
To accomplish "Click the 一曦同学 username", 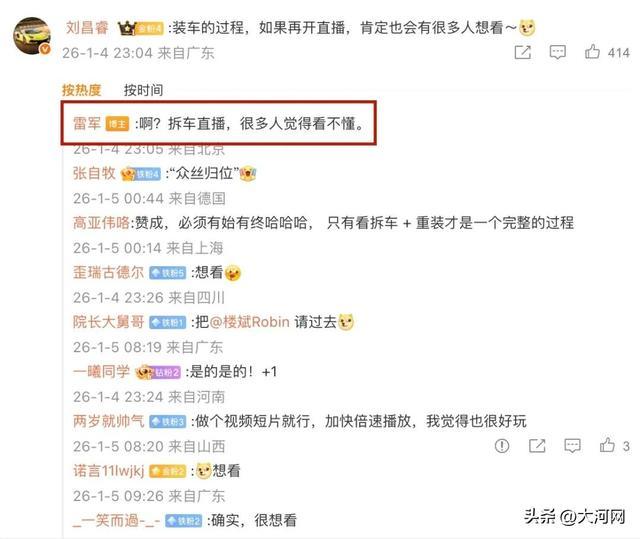I will 101,371.
